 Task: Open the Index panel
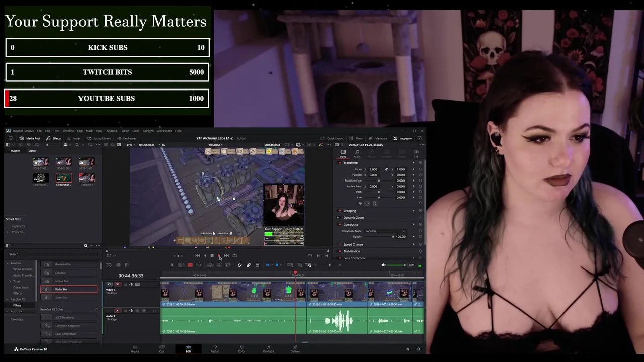74,138
